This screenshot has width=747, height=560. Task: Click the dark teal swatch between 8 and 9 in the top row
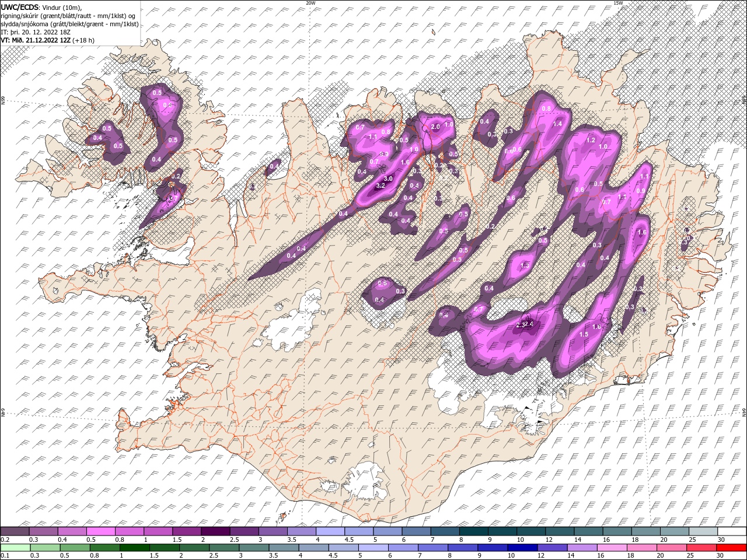(x=473, y=531)
